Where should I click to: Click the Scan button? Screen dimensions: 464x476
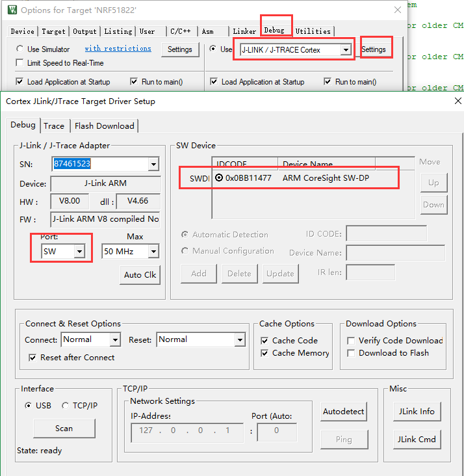[64, 429]
